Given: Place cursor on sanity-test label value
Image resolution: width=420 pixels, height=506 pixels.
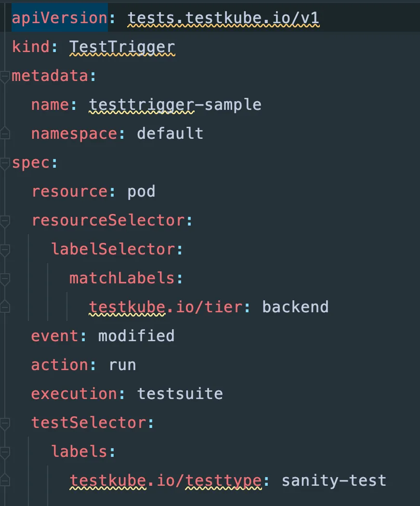Looking at the screenshot, I should (334, 480).
